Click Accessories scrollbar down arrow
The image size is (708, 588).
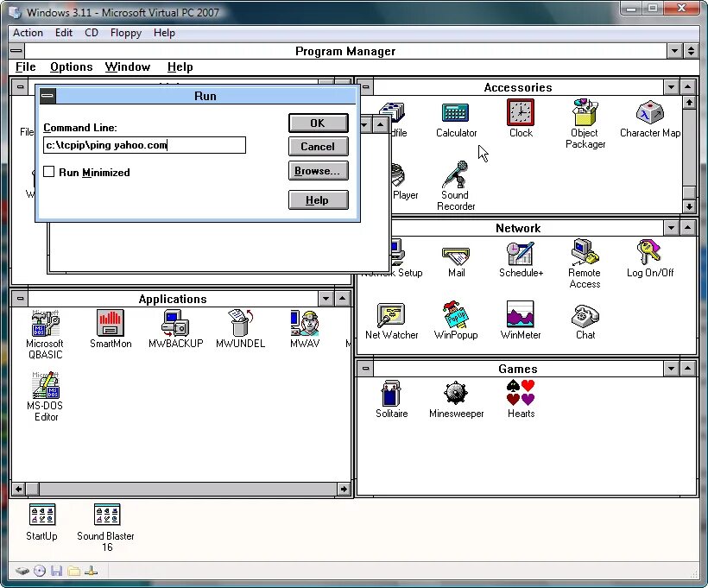click(689, 206)
